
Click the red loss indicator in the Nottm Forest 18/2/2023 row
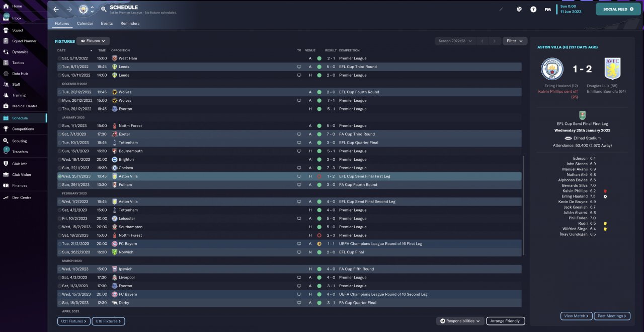click(x=319, y=235)
